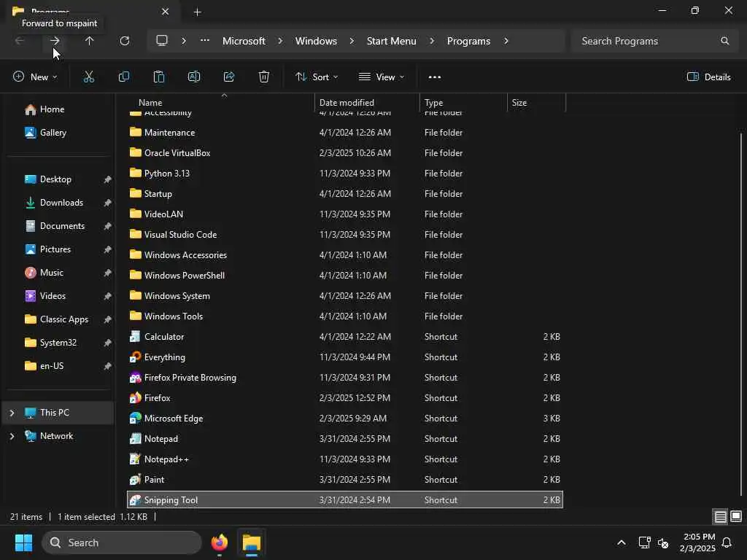This screenshot has height=560, width=747.
Task: Select the Microsoft Edge shortcut
Action: (x=345, y=418)
